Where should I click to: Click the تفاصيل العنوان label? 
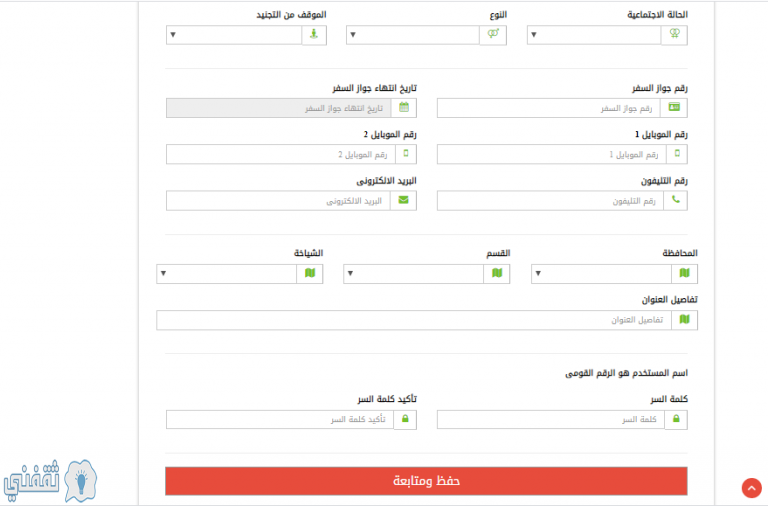point(670,299)
